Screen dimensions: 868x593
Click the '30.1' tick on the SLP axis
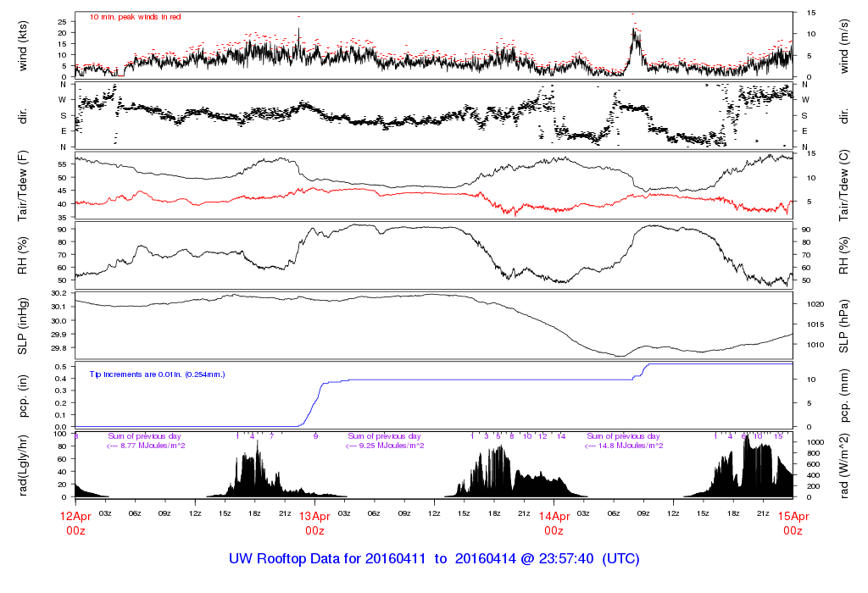pyautogui.click(x=59, y=307)
